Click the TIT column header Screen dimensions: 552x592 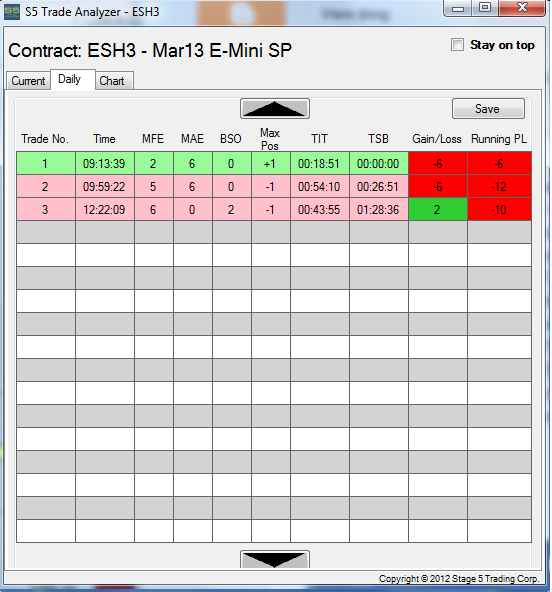click(319, 139)
